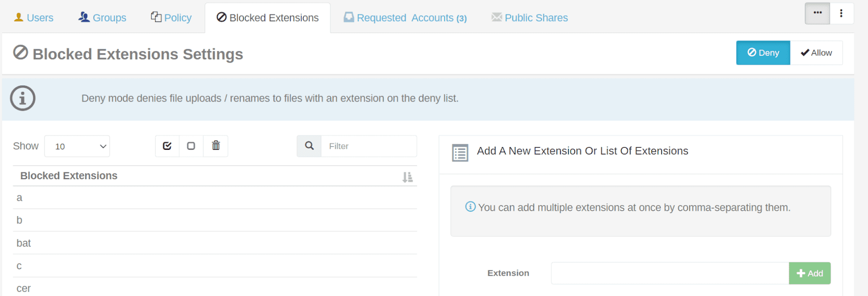Click the Extension input field
868x296 pixels.
(x=669, y=273)
